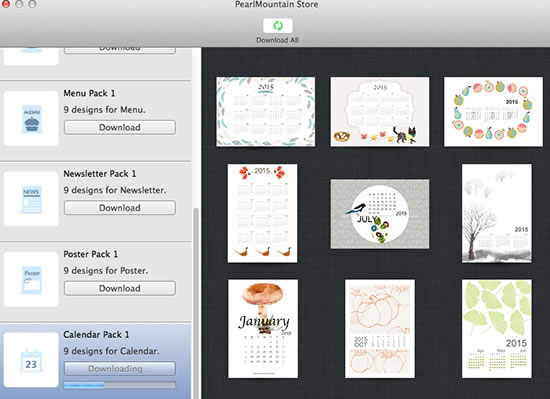Click the Downloading... button for Calendar Pack
This screenshot has height=399, width=550.
[x=120, y=368]
